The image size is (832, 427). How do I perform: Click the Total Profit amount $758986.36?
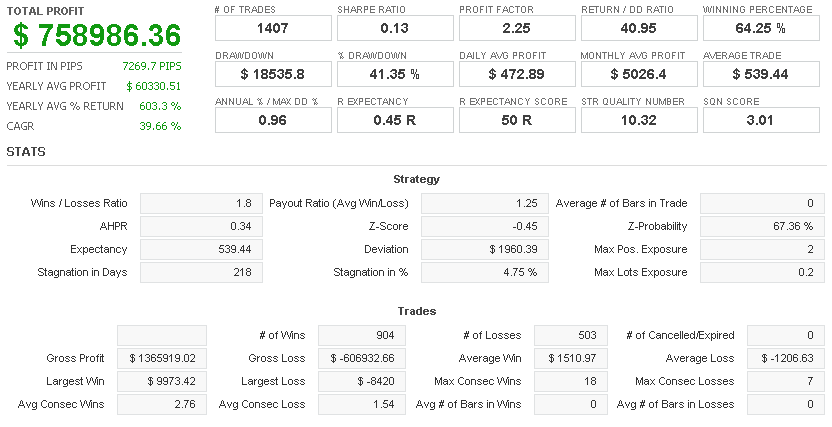[97, 35]
